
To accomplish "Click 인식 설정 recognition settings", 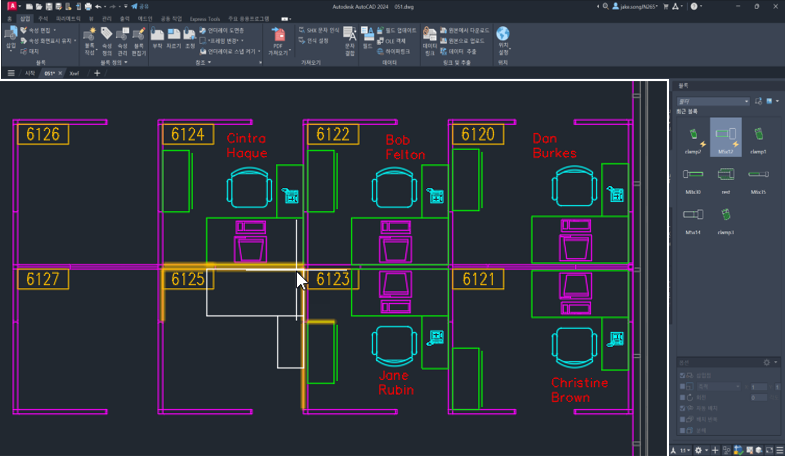I will [x=313, y=41].
